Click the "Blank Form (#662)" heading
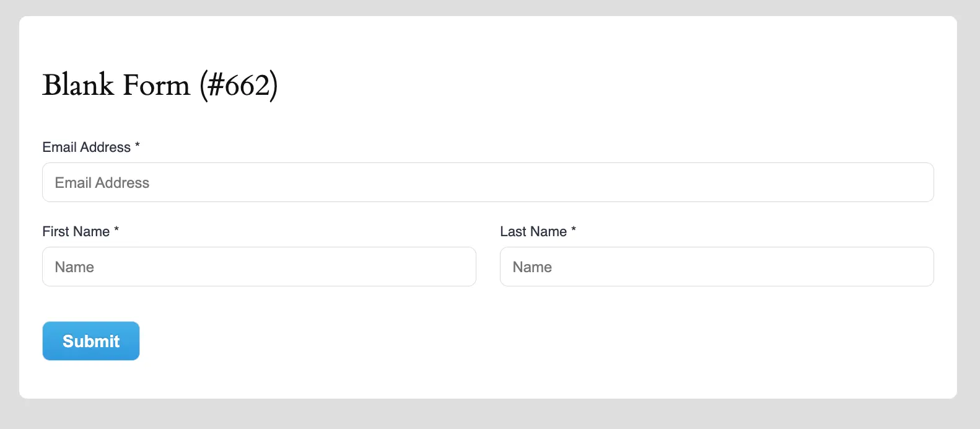The height and width of the screenshot is (429, 980). [160, 85]
